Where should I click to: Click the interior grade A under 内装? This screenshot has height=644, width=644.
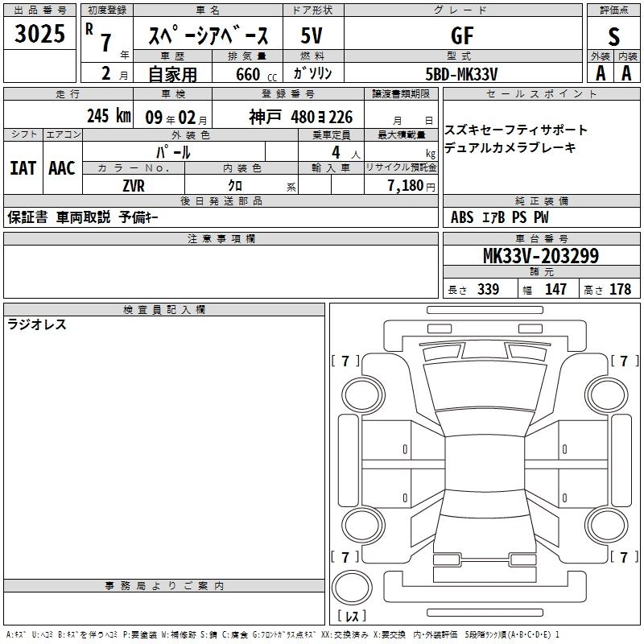pos(627,72)
